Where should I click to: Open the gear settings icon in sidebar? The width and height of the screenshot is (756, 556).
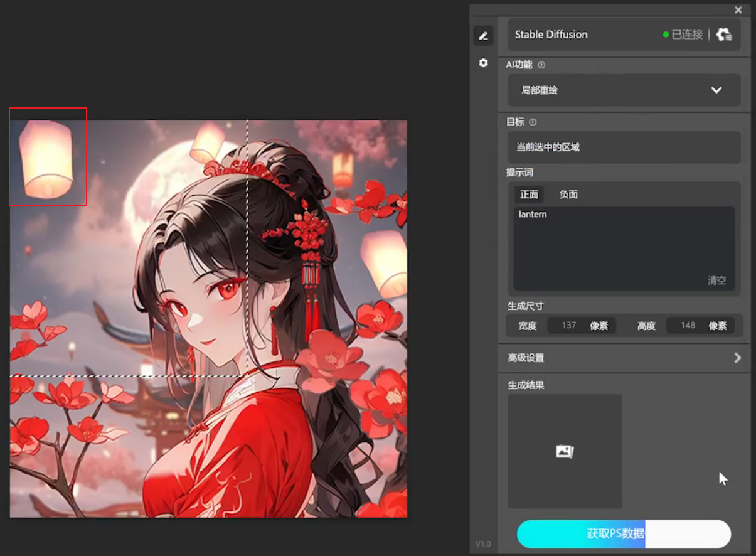click(x=483, y=63)
